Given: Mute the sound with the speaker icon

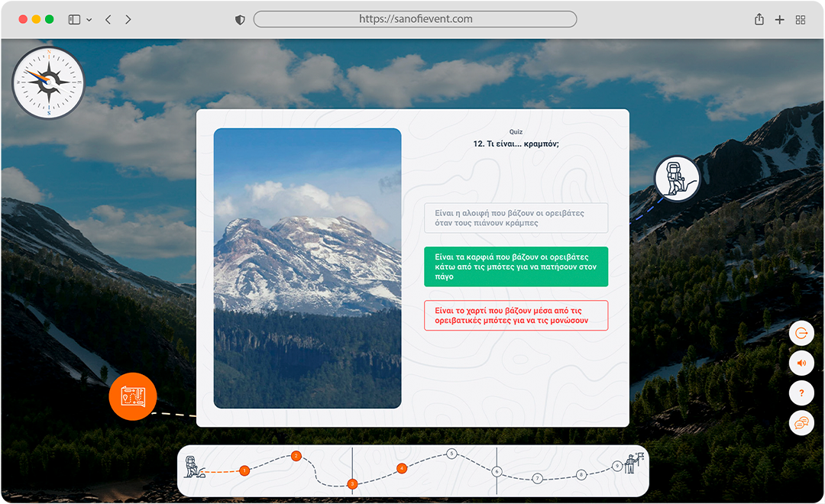Looking at the screenshot, I should pos(801,363).
